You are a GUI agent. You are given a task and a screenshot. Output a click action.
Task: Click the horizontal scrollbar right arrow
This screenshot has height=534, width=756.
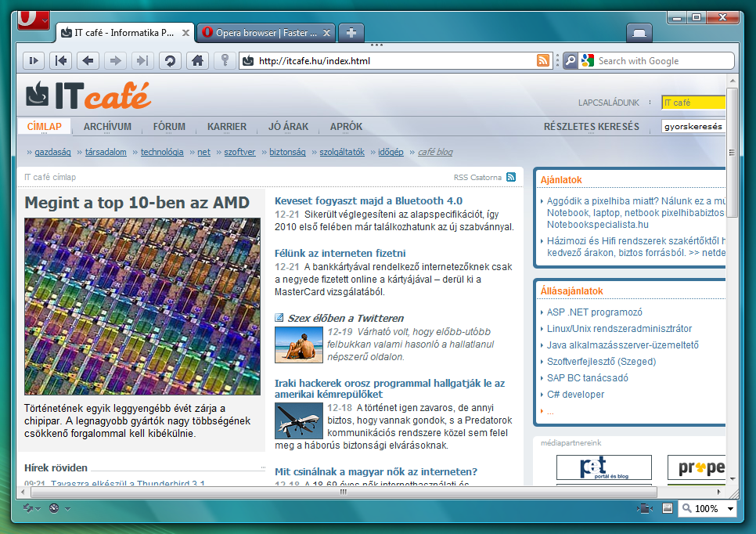point(718,492)
